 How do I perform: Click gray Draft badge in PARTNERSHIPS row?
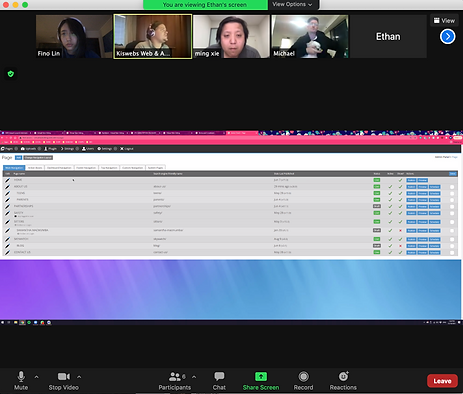pos(377,206)
